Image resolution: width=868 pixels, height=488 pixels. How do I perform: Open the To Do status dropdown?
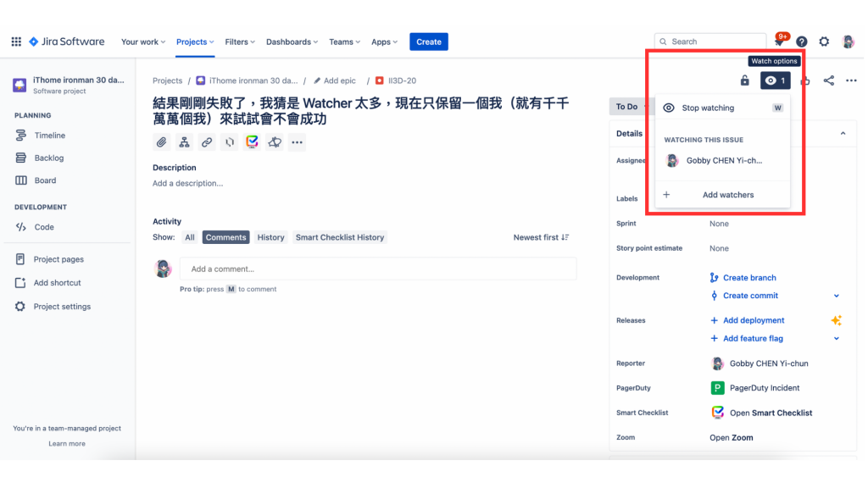pos(631,107)
